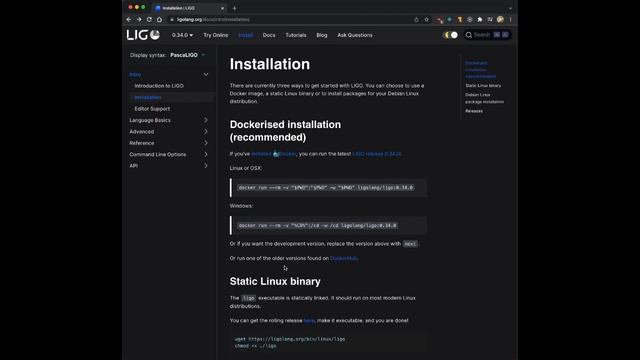Click the share page icon in address bar
Viewport: 640px width, 360px height.
[416, 20]
